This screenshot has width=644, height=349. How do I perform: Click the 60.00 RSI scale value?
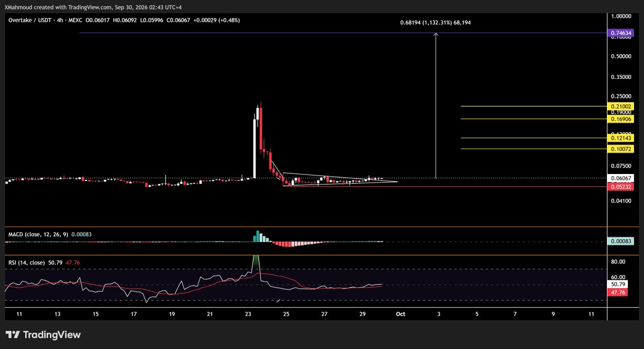(x=619, y=277)
